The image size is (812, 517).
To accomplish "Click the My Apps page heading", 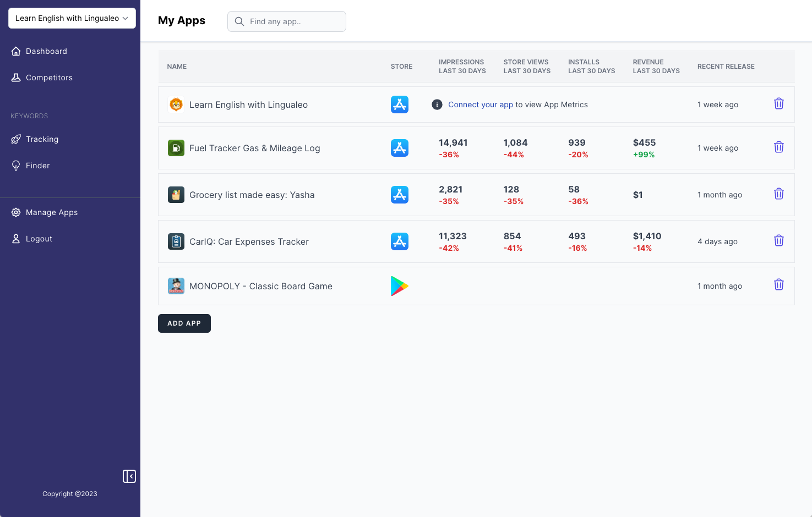I will coord(182,20).
